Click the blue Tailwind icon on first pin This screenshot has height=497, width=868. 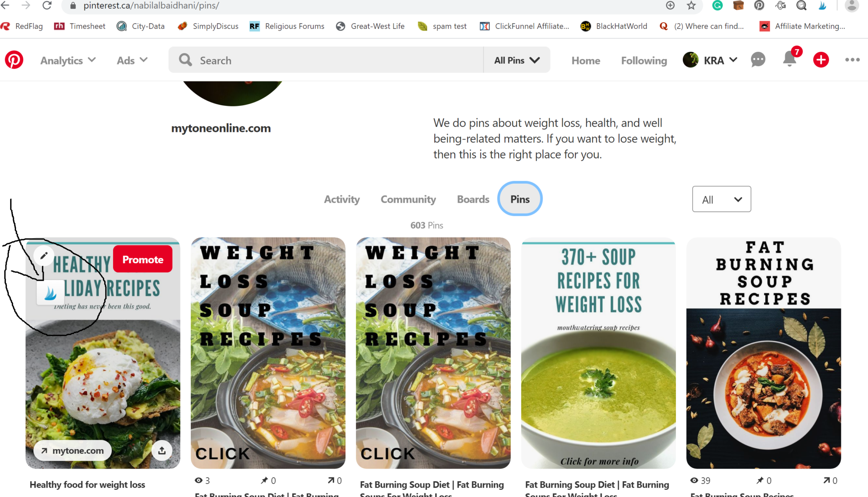[50, 293]
